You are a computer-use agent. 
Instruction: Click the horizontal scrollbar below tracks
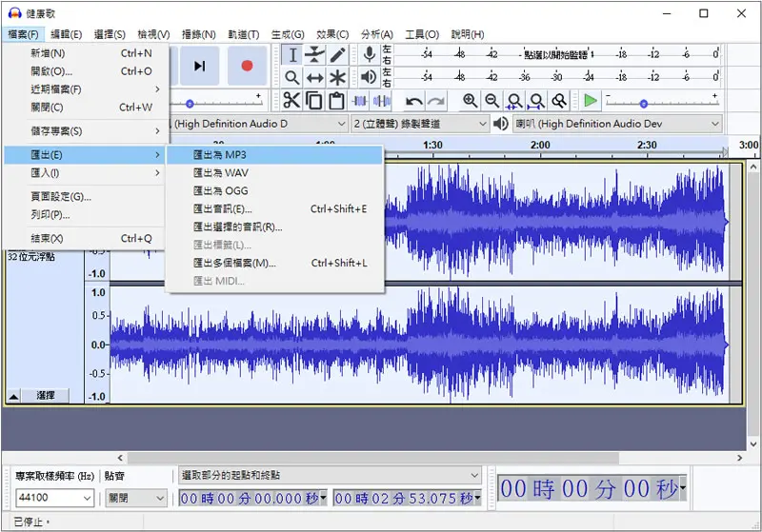click(x=372, y=458)
